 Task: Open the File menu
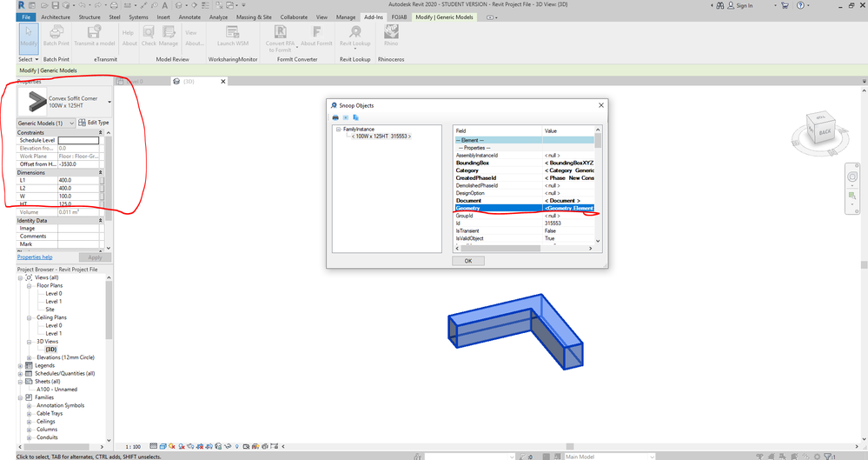[26, 17]
